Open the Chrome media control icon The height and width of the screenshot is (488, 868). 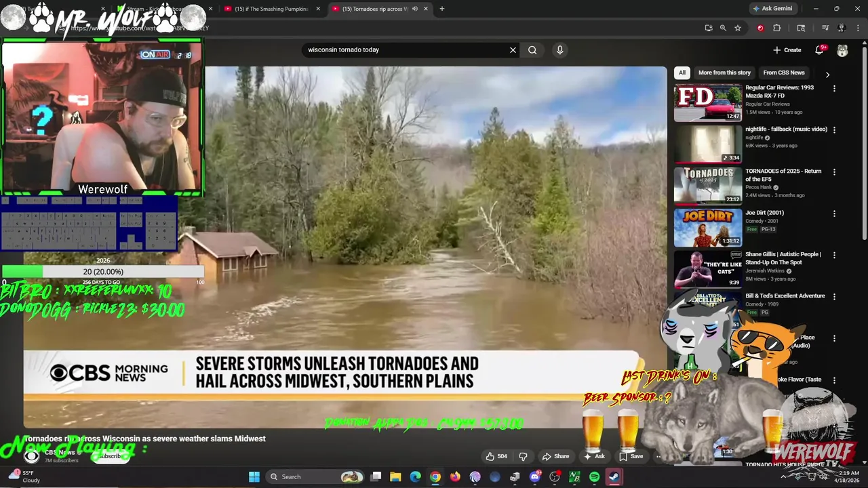825,28
